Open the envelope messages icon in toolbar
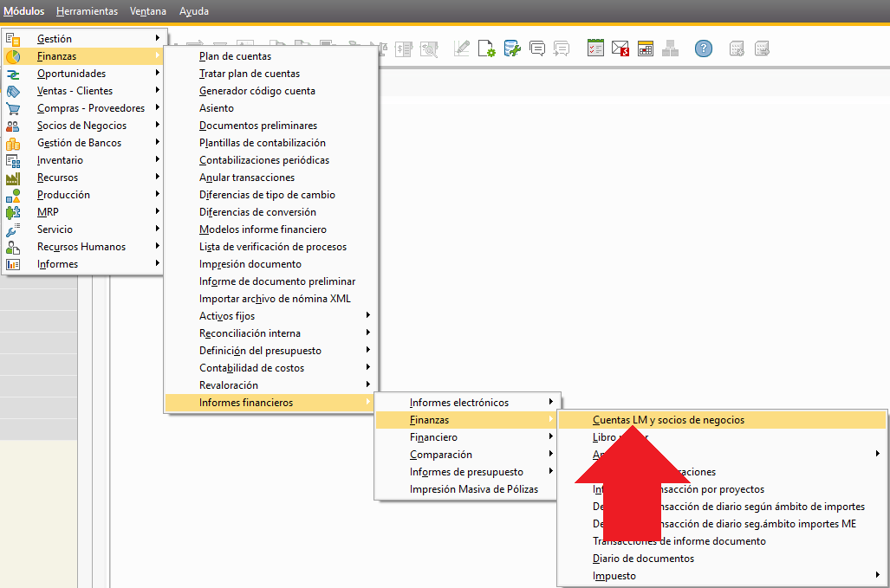 tap(620, 48)
